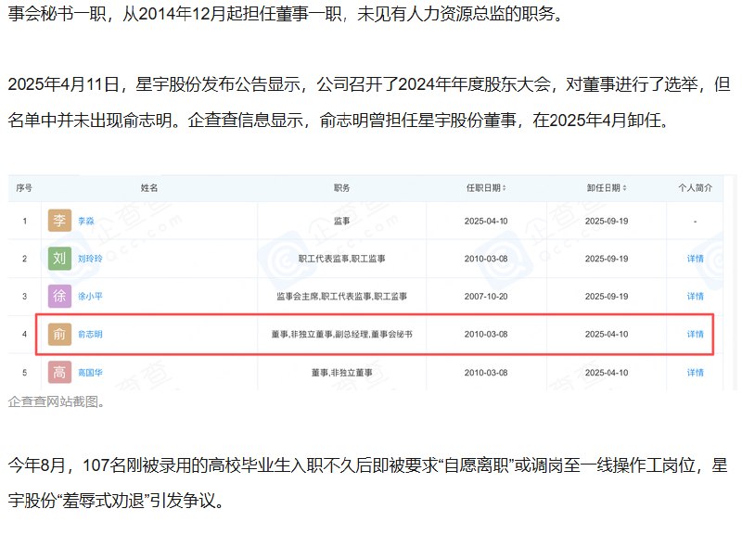Click the 职务 column header
Screen dimensions: 742x560
tap(341, 188)
